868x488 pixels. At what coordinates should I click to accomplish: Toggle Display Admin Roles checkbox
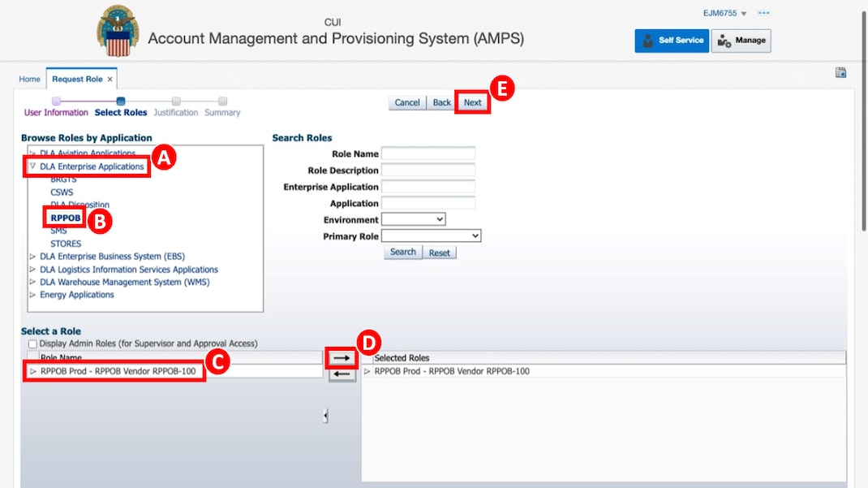32,344
